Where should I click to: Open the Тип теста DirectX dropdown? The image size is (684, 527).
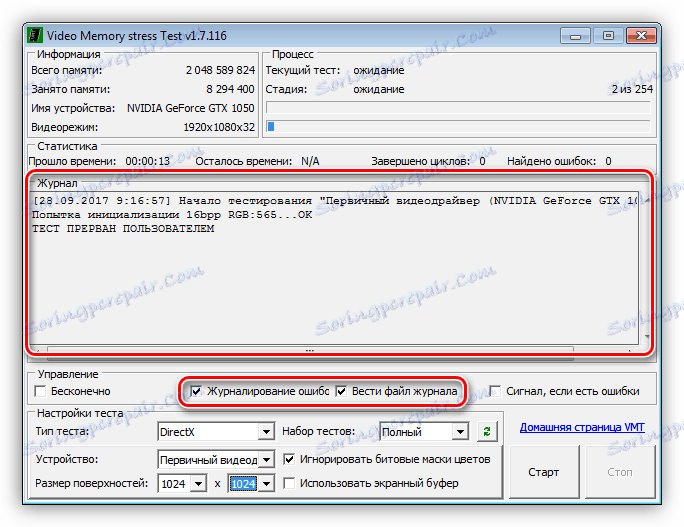point(266,432)
